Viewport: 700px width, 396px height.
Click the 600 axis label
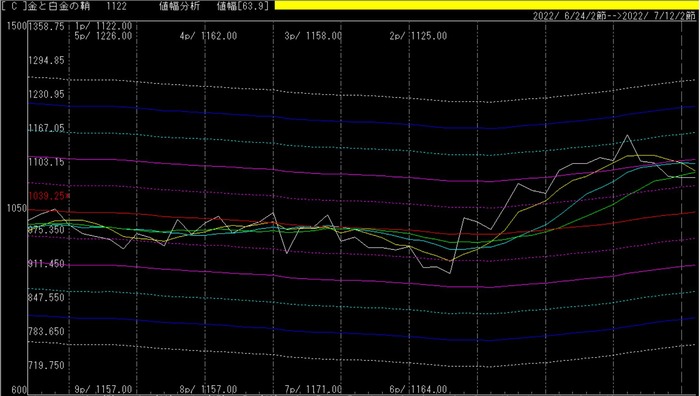(x=19, y=390)
